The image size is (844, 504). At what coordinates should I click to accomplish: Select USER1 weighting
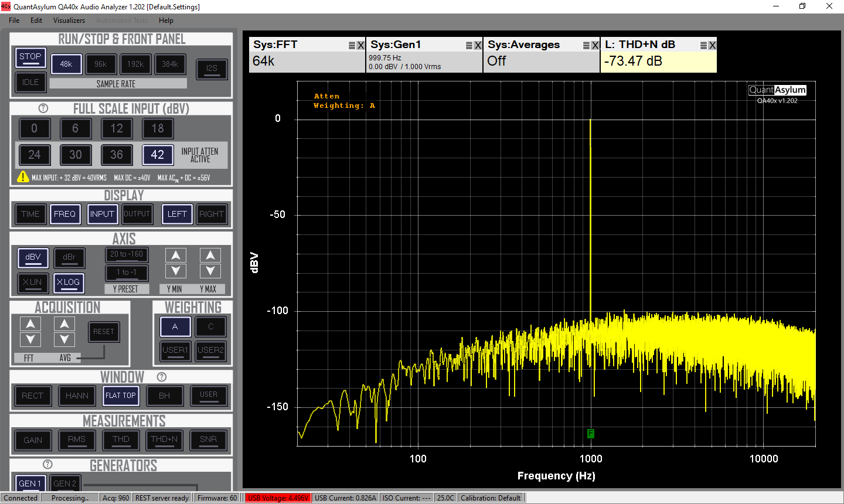175,350
